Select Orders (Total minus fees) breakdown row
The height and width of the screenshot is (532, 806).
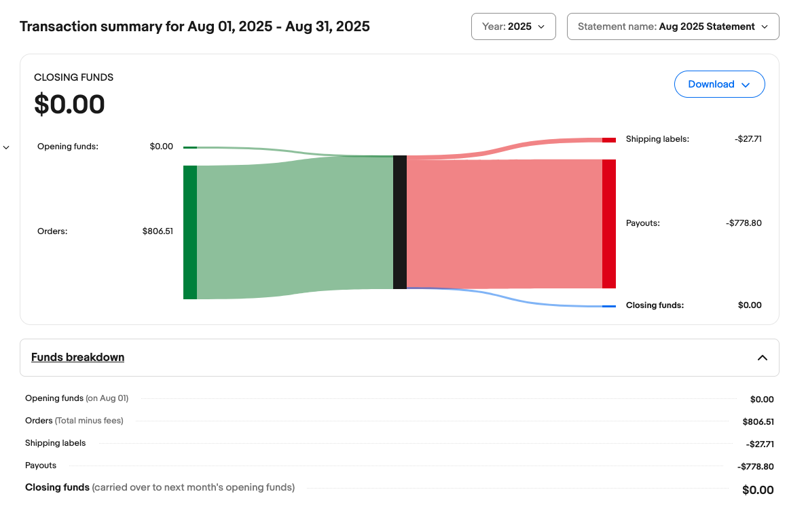74,421
